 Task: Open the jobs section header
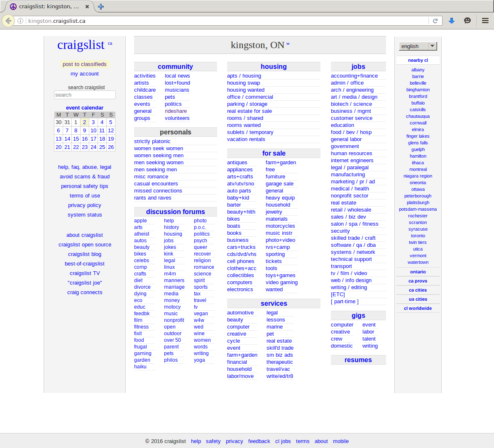pyautogui.click(x=358, y=66)
